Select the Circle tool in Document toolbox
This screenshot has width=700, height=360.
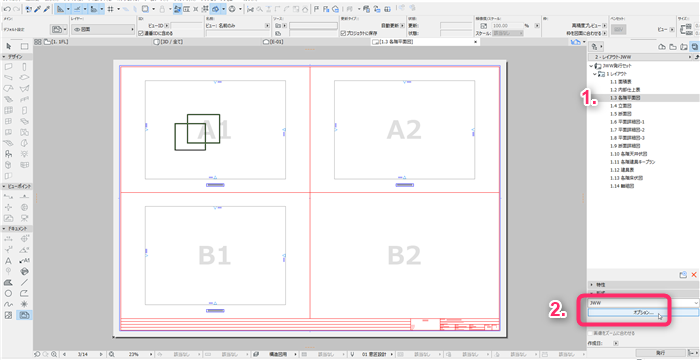click(x=8, y=293)
